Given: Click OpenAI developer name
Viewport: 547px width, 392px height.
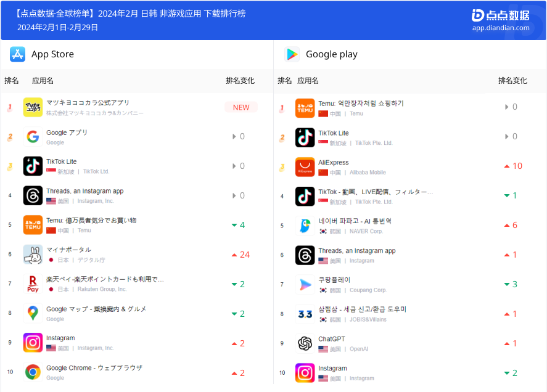Looking at the screenshot, I should (x=359, y=349).
